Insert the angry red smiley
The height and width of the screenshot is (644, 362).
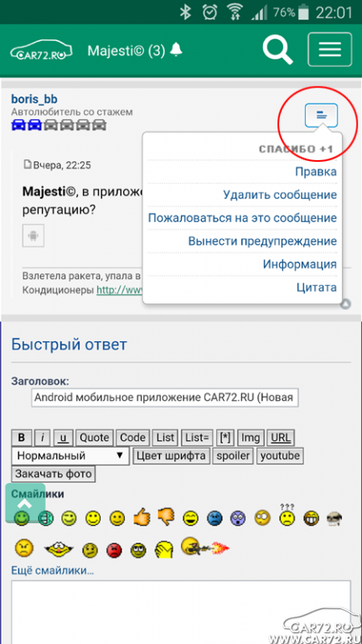[114, 550]
